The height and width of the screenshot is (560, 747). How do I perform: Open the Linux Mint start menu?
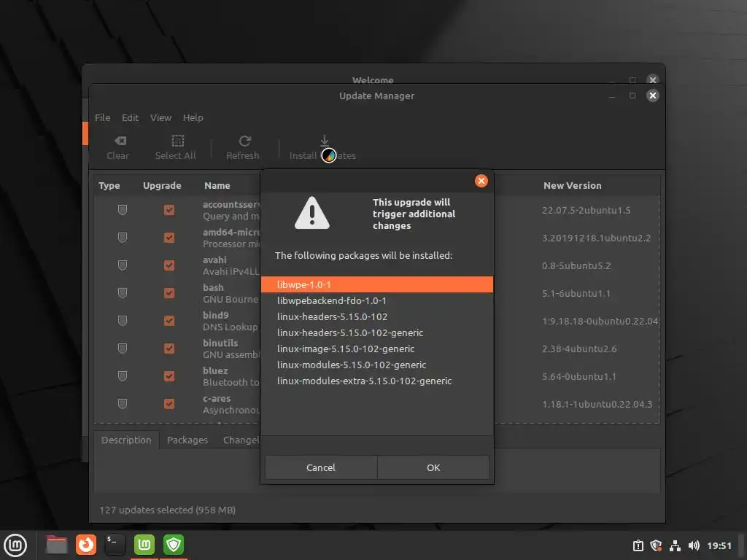click(16, 545)
